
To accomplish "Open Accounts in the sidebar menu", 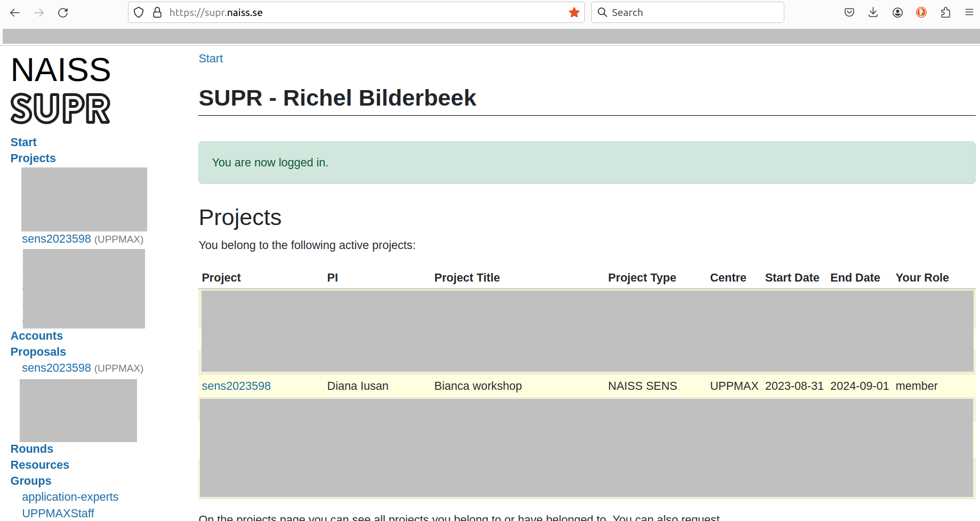I will pyautogui.click(x=37, y=336).
